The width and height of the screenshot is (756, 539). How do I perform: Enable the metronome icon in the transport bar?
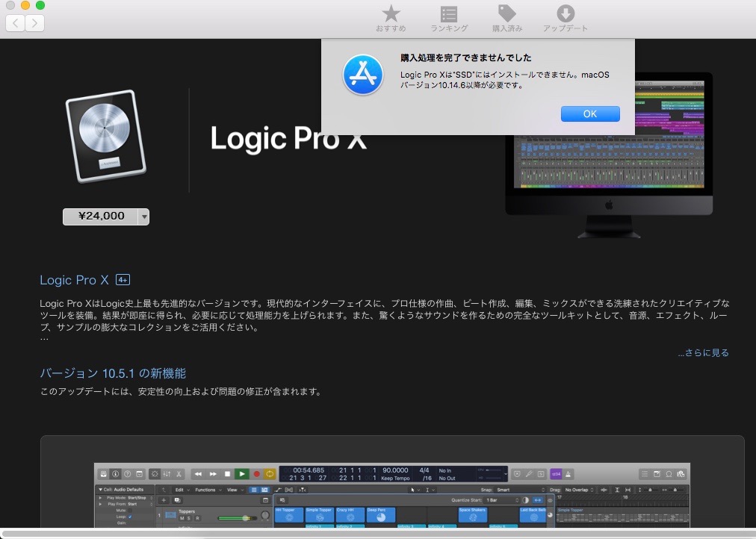click(x=568, y=474)
